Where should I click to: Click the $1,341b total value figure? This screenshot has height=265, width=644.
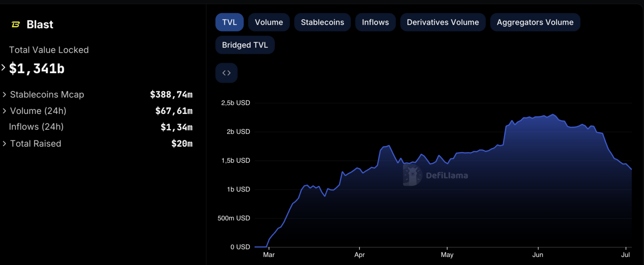pyautogui.click(x=37, y=69)
